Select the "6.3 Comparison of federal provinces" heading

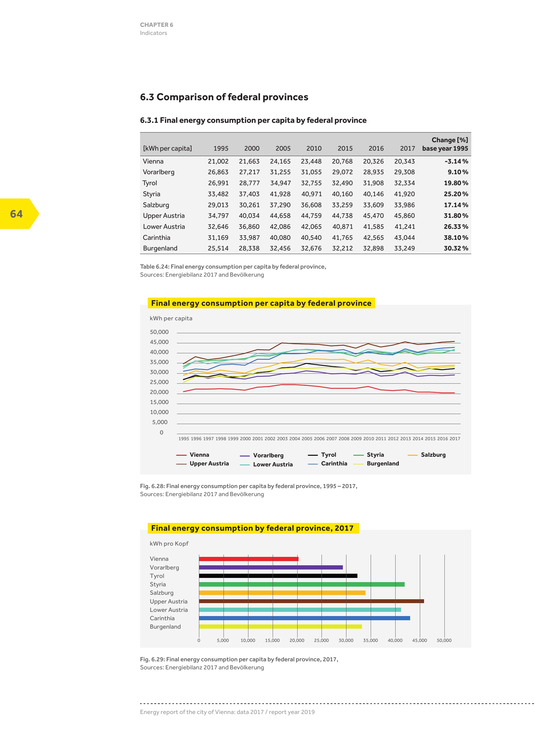tap(224, 97)
